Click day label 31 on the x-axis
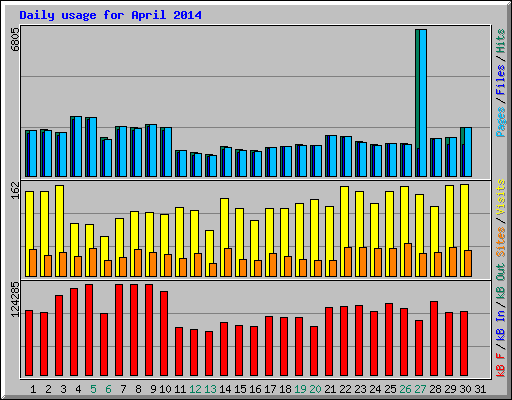 tap(480, 389)
